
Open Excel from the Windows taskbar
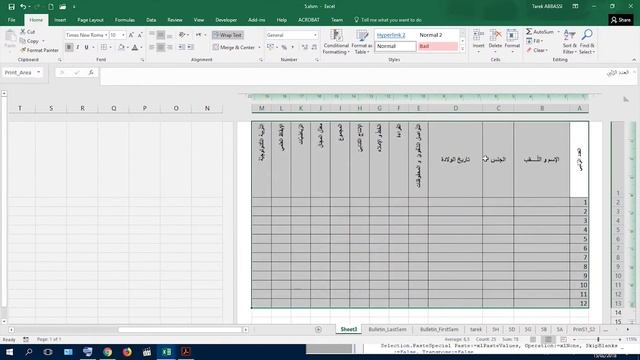[x=167, y=352]
